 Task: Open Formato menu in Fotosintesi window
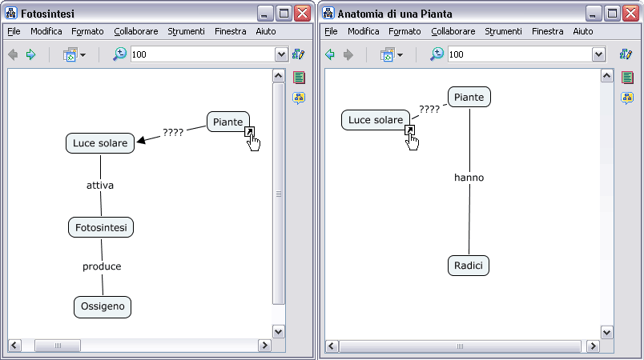(x=87, y=31)
